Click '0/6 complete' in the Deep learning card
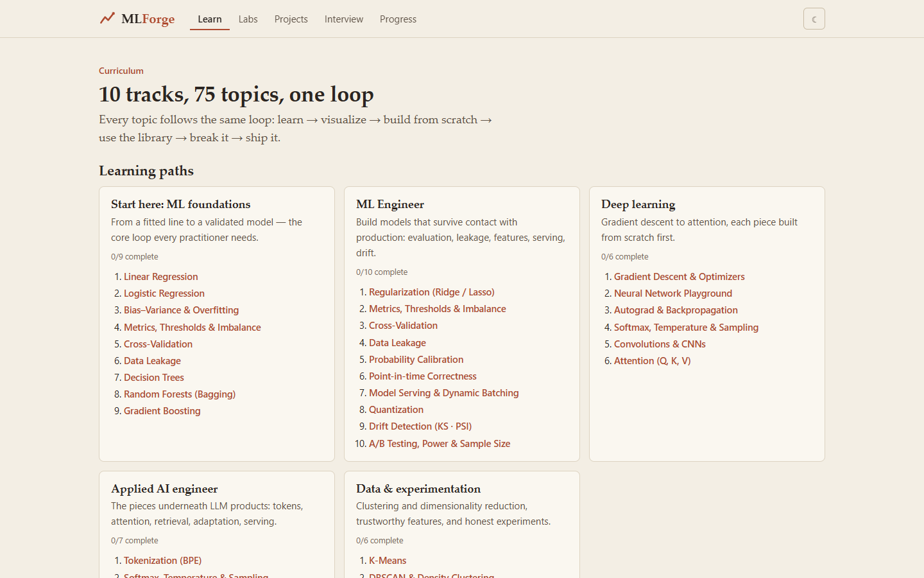The image size is (924, 578). coord(625,257)
